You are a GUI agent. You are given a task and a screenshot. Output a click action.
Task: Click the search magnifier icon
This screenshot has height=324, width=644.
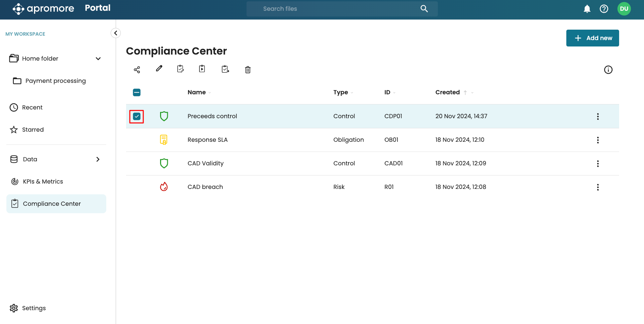424,9
